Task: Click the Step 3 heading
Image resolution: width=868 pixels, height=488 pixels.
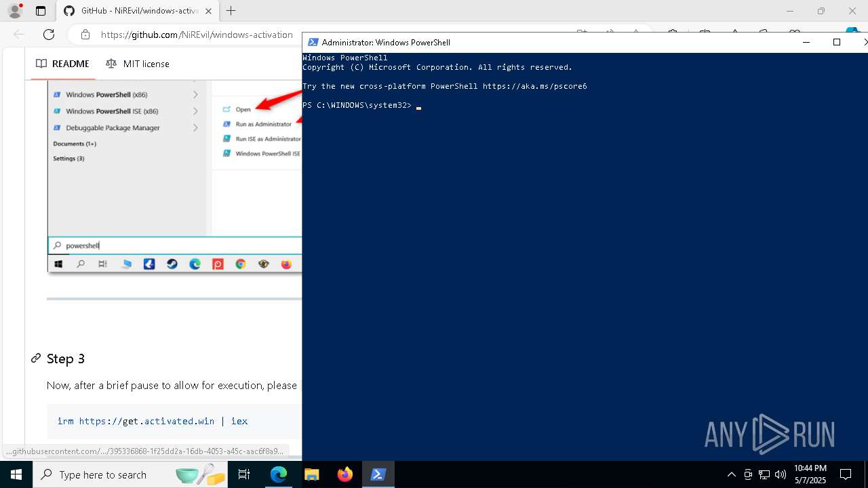Action: [66, 359]
